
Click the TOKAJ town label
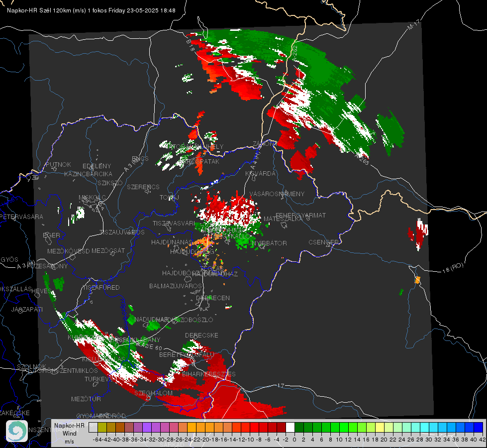170,198
